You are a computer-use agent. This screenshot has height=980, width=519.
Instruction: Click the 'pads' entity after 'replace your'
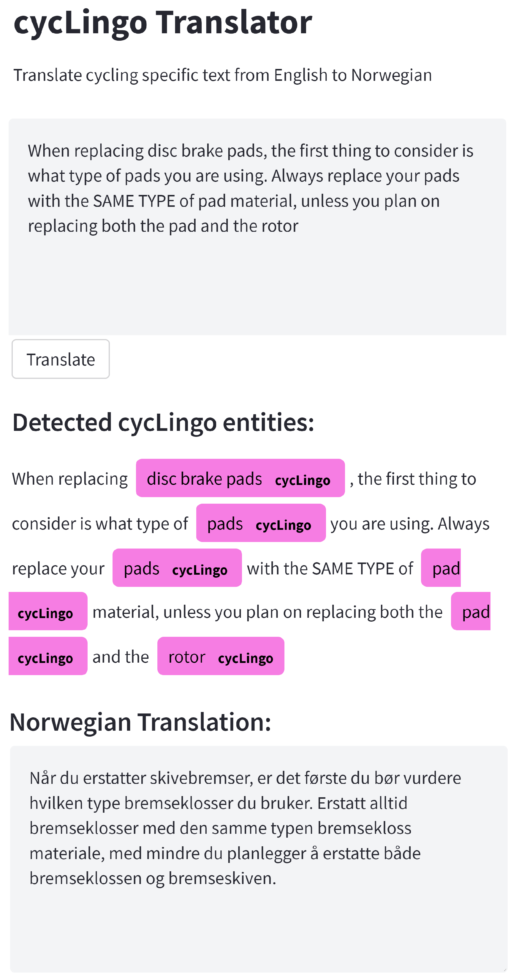click(x=141, y=568)
